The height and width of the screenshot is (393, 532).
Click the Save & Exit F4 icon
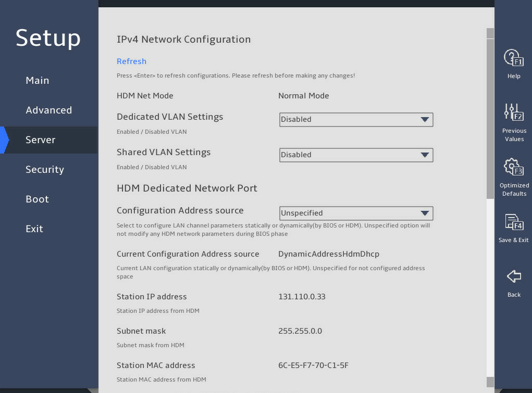point(514,222)
